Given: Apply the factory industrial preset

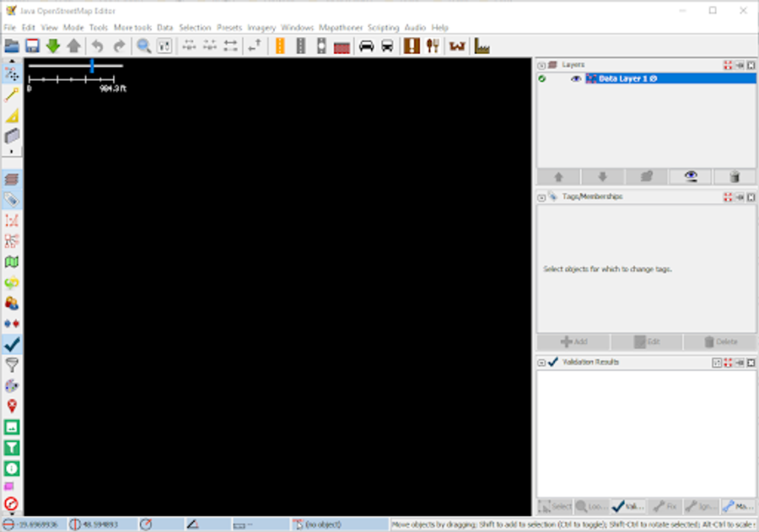Looking at the screenshot, I should (482, 46).
